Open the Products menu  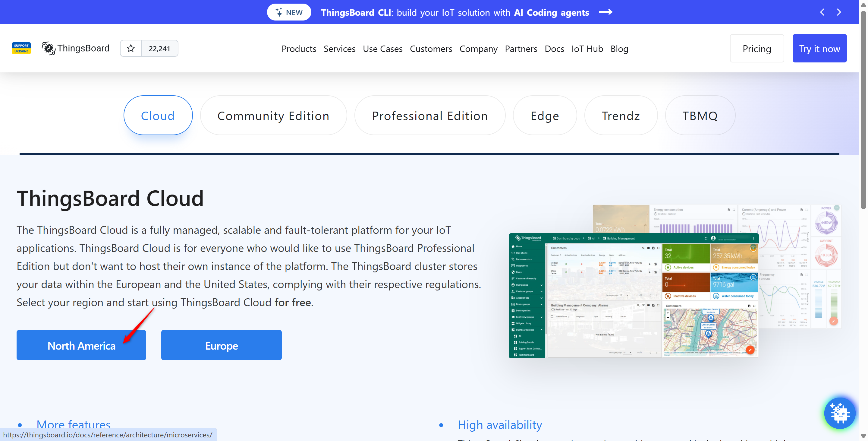tap(299, 49)
